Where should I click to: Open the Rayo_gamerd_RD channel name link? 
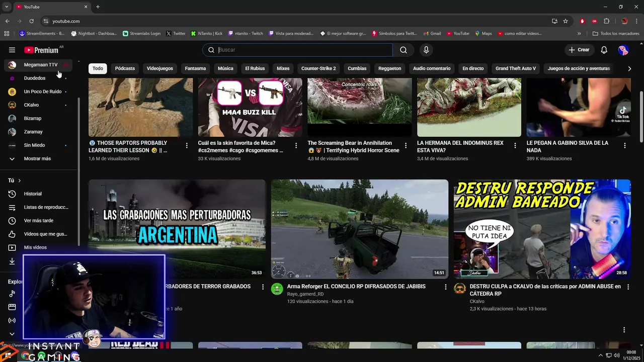coord(305,294)
